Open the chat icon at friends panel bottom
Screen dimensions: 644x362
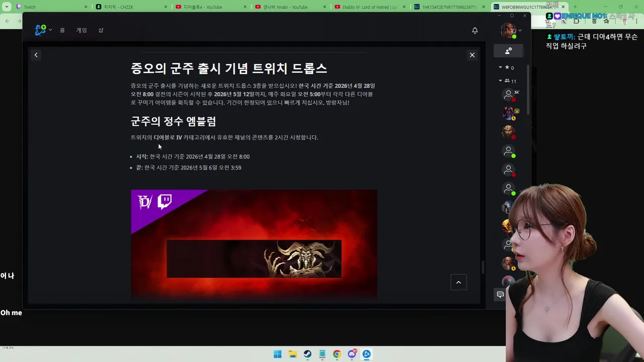click(500, 295)
